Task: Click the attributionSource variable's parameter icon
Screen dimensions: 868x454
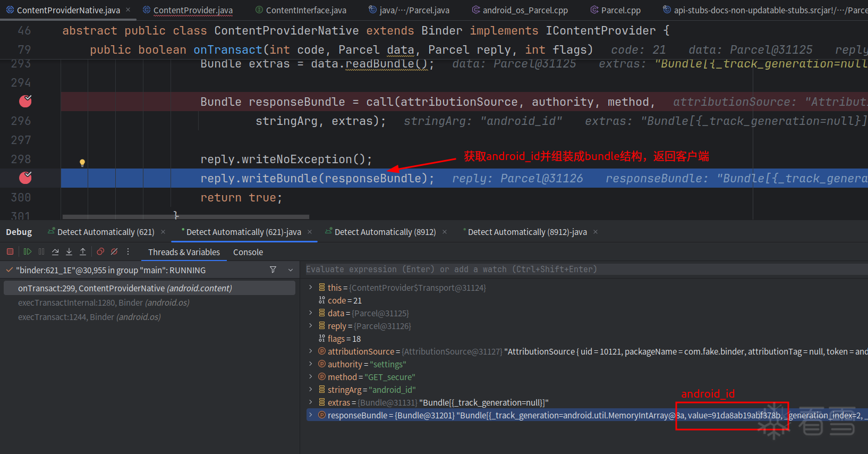Action: tap(322, 351)
